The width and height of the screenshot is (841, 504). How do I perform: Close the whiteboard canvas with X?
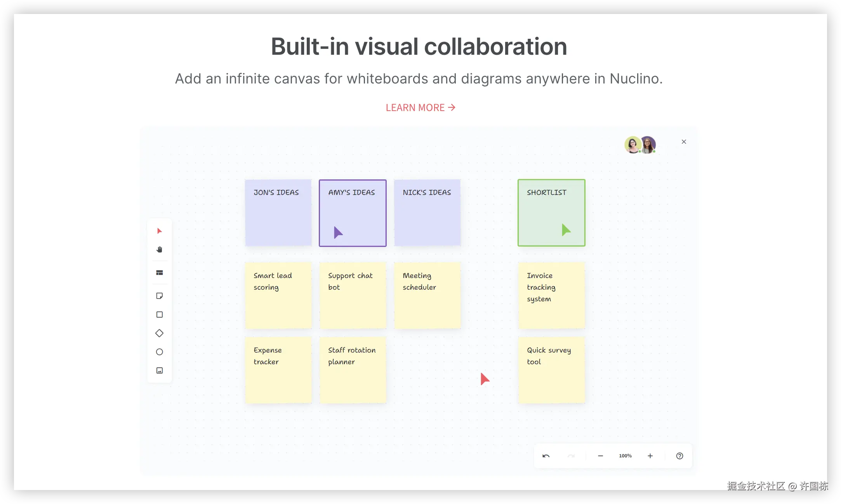[684, 142]
